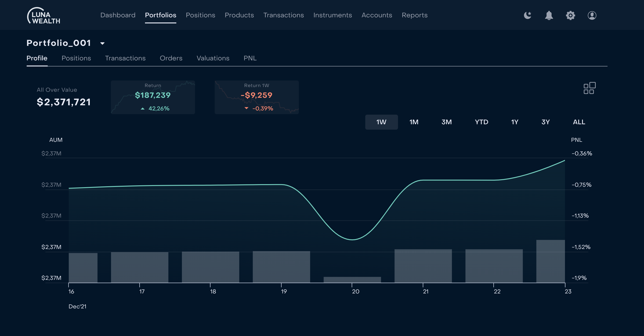The width and height of the screenshot is (644, 336).
Task: Switch to the Valuations tab
Action: pyautogui.click(x=213, y=58)
